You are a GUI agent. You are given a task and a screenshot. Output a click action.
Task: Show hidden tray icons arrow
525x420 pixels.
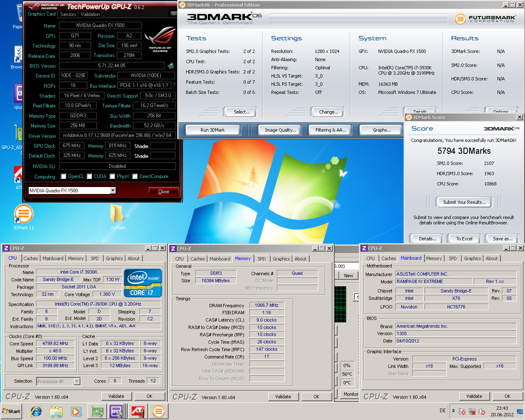click(453, 411)
